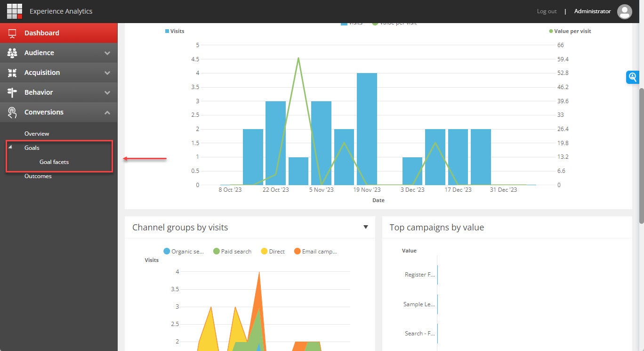
Task: Toggle the Visits series in the chart legend
Action: (174, 31)
